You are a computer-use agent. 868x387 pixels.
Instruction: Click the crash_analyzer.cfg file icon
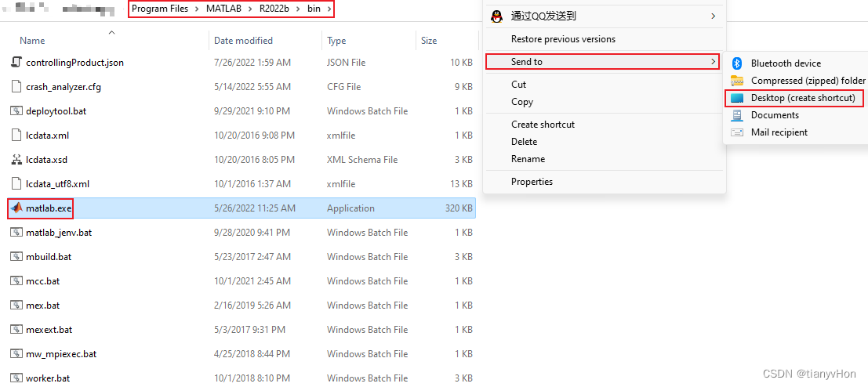16,87
